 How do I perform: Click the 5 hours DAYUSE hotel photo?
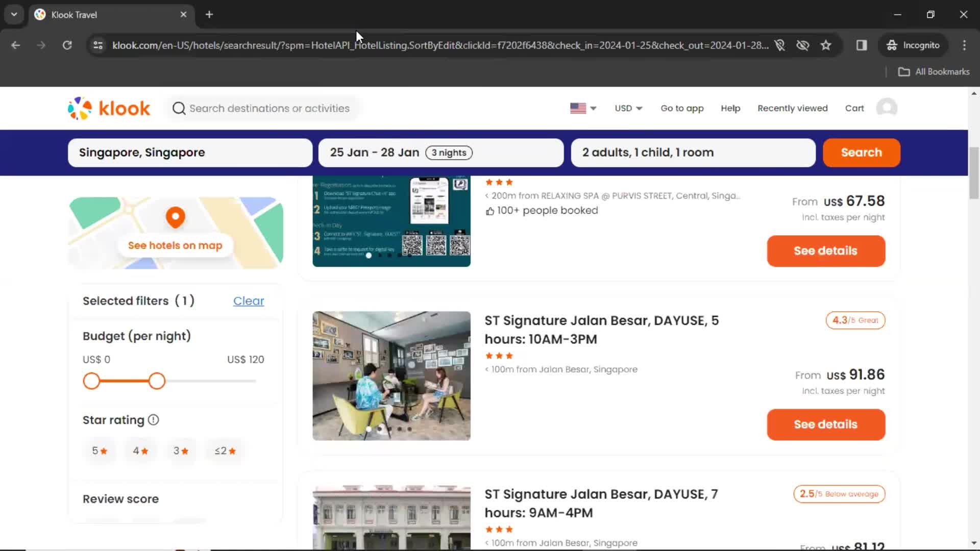click(x=391, y=376)
